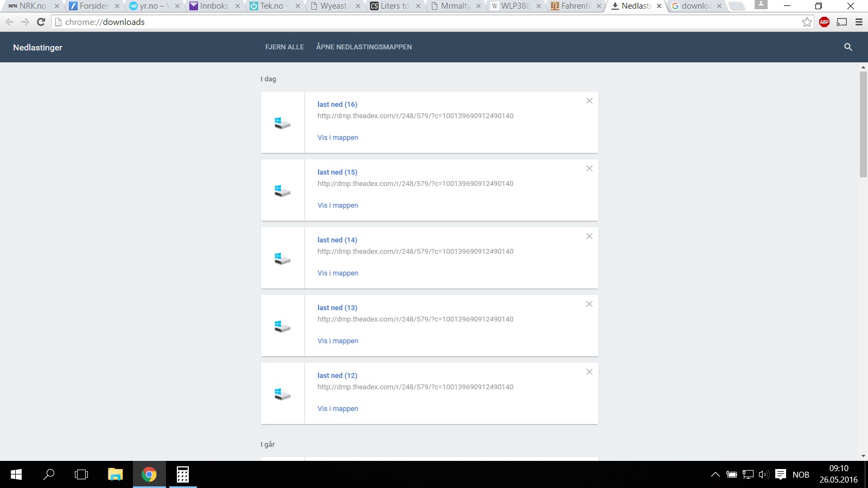Click 'Vis i mappen' for last ned (16)

pyautogui.click(x=338, y=138)
